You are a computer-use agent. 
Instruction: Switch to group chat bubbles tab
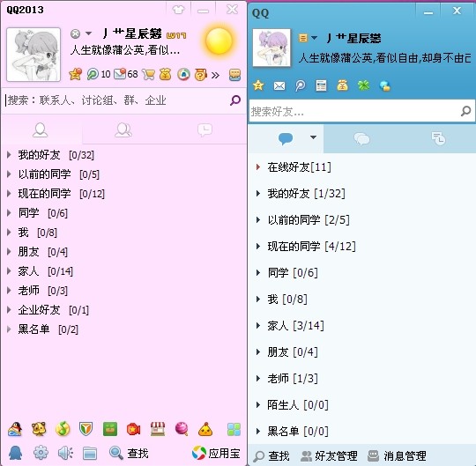(361, 139)
